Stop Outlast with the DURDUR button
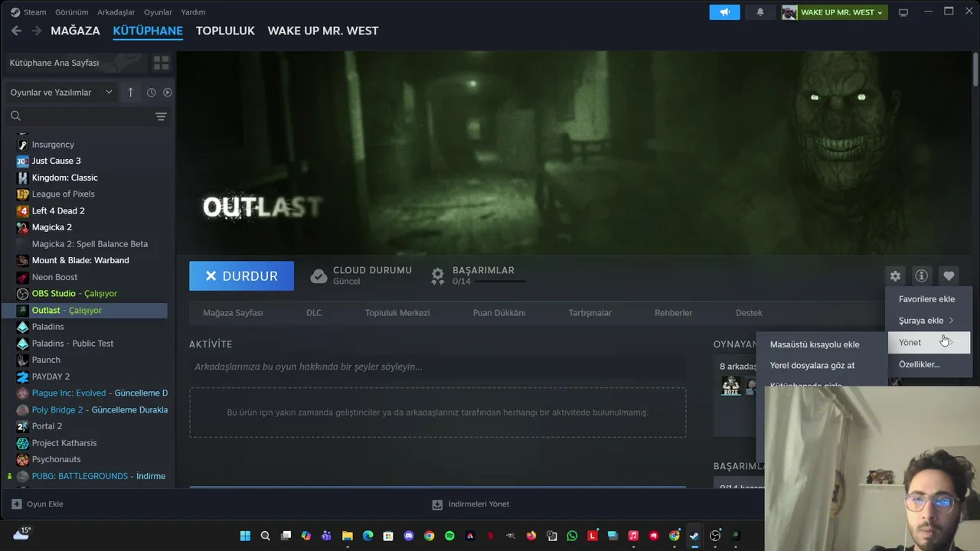980x551 pixels. [x=241, y=276]
